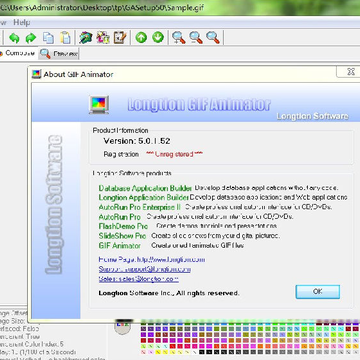Click the green down-arrow move frame icon
This screenshot has width=360, height=360.
(x=158, y=38)
